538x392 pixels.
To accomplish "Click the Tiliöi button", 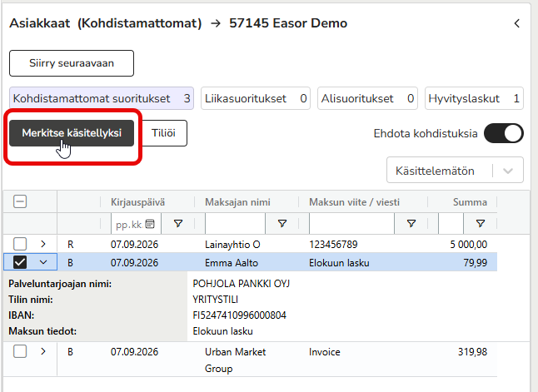I will 164,133.
